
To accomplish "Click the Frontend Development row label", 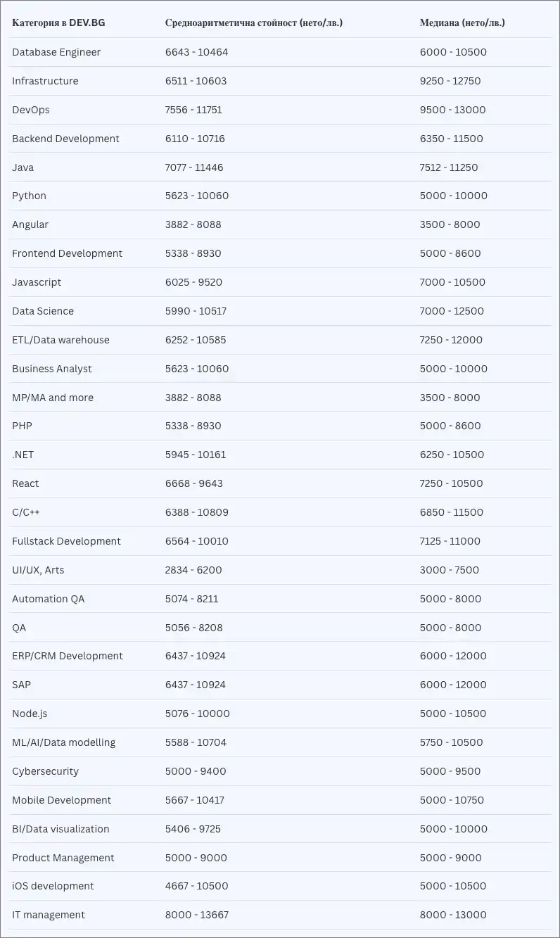I will pyautogui.click(x=67, y=253).
